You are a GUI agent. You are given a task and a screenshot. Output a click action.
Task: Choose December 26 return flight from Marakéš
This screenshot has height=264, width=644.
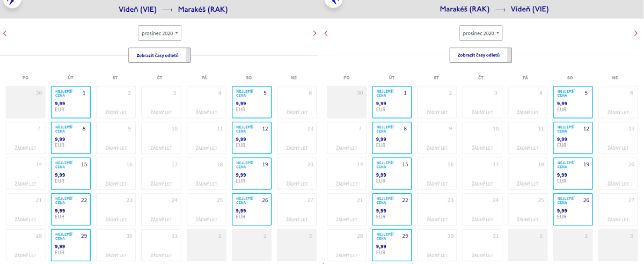click(573, 209)
